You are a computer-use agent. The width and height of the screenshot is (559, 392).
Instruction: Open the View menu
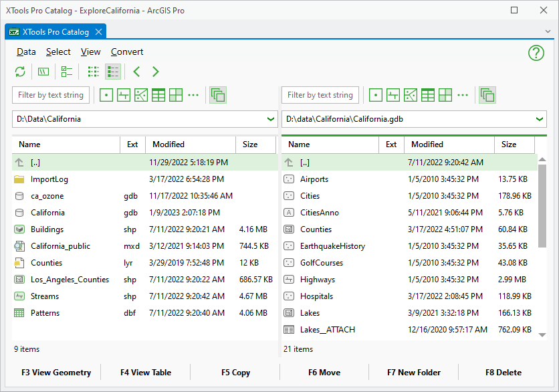tap(91, 52)
